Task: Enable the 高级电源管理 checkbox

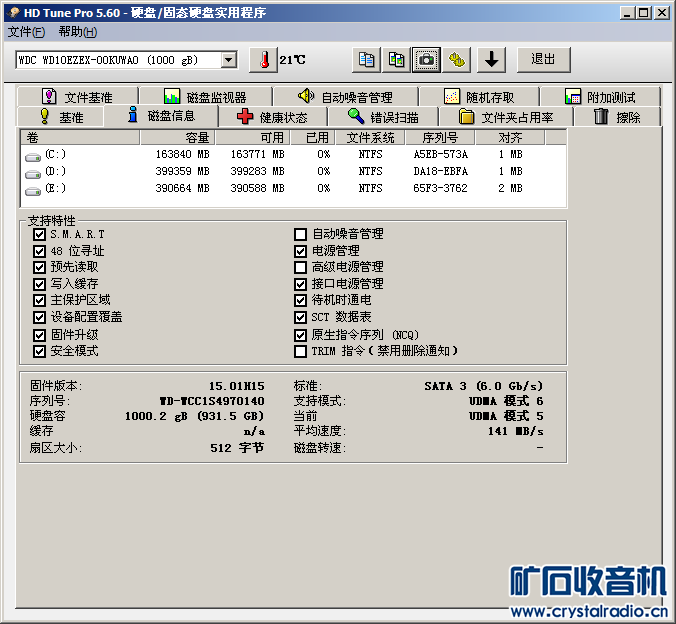Action: [300, 267]
